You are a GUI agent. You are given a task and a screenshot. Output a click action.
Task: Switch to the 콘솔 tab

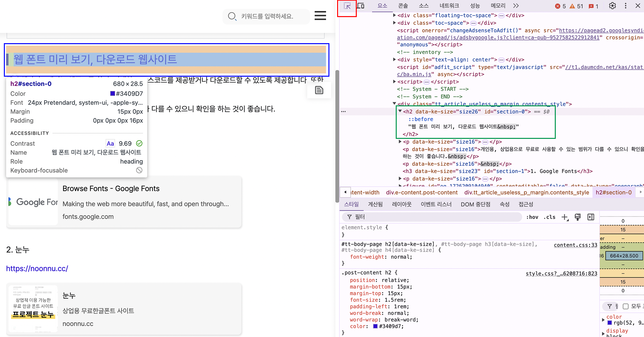(x=403, y=6)
